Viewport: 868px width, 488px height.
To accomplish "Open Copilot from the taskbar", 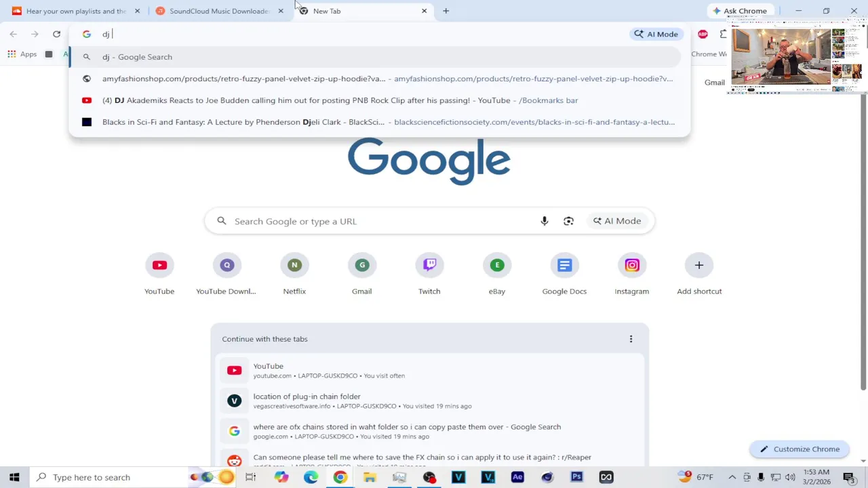I will click(x=281, y=477).
